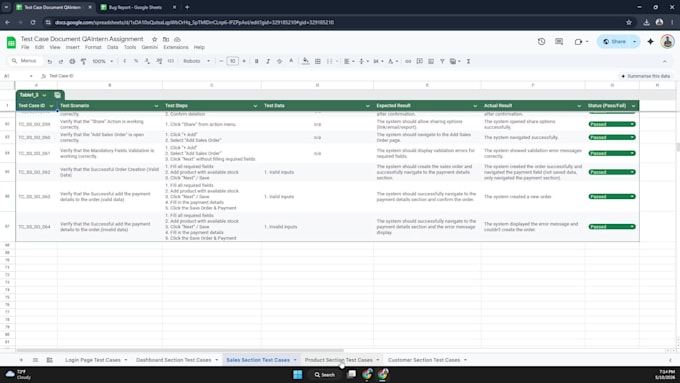This screenshot has width=680, height=383.
Task: Click the create filter funnel icon
Action: [442, 62]
